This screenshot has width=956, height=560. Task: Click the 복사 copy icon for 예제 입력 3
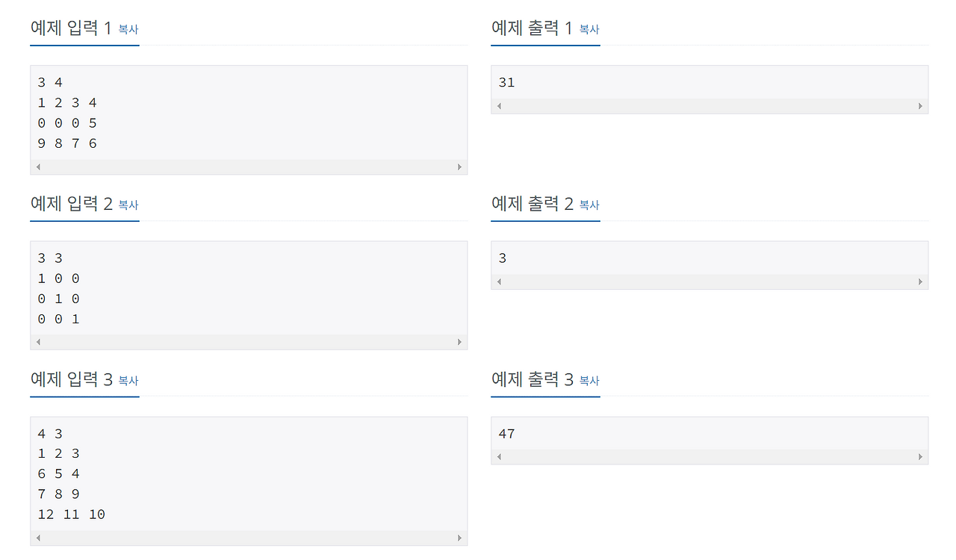pyautogui.click(x=127, y=380)
